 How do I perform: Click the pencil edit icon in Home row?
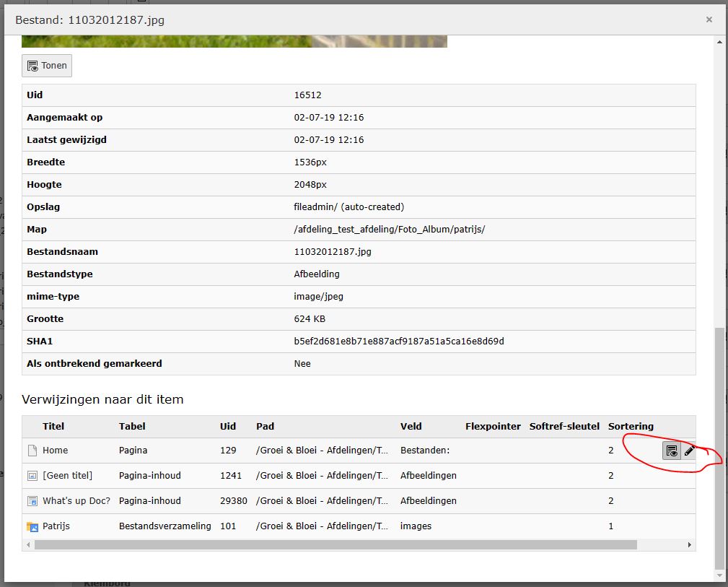coord(689,451)
